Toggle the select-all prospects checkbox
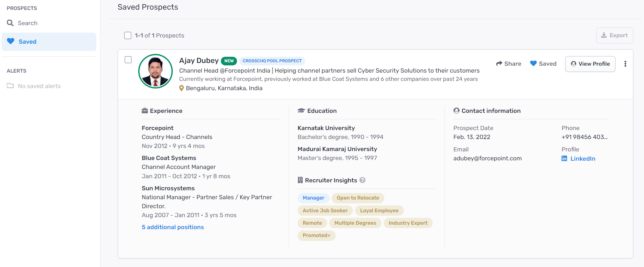The height and width of the screenshot is (267, 644). pyautogui.click(x=128, y=35)
